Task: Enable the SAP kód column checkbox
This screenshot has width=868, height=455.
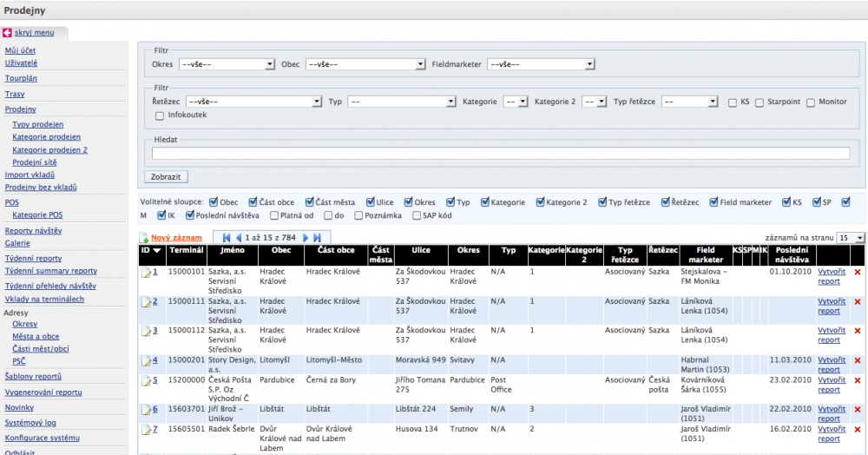Action: (417, 215)
